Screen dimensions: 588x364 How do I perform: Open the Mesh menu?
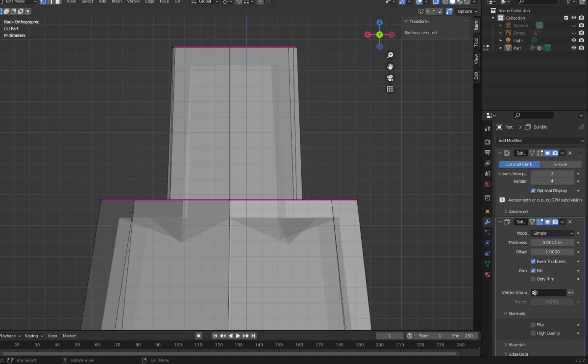point(117,2)
